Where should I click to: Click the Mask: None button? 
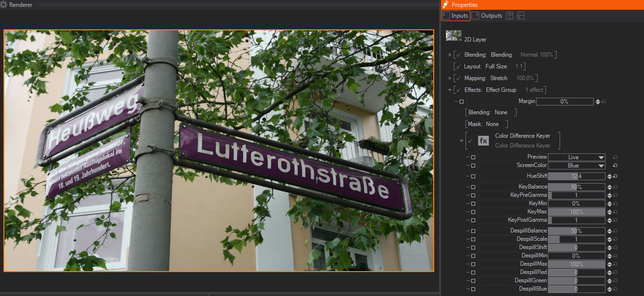[486, 124]
